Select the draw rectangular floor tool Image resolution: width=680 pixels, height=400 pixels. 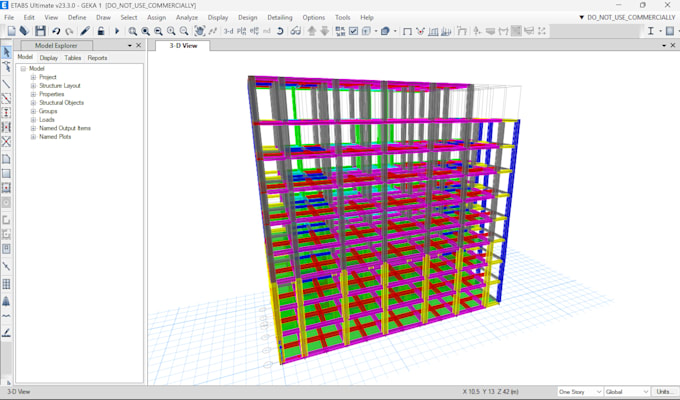click(x=7, y=174)
